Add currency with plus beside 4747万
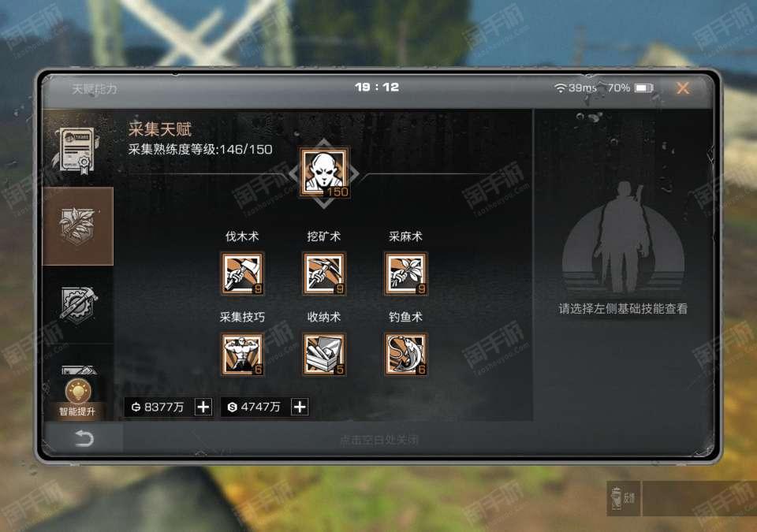Screen dimensions: 757x532 [300, 407]
